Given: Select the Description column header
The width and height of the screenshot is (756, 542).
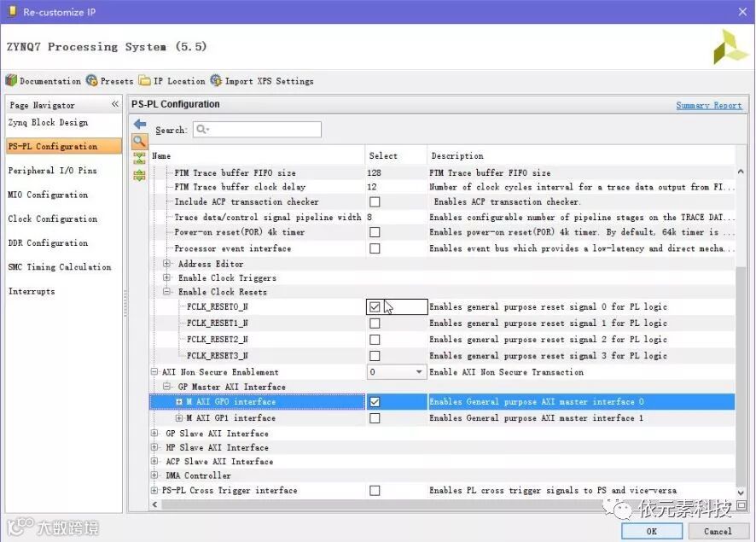Looking at the screenshot, I should (581, 155).
